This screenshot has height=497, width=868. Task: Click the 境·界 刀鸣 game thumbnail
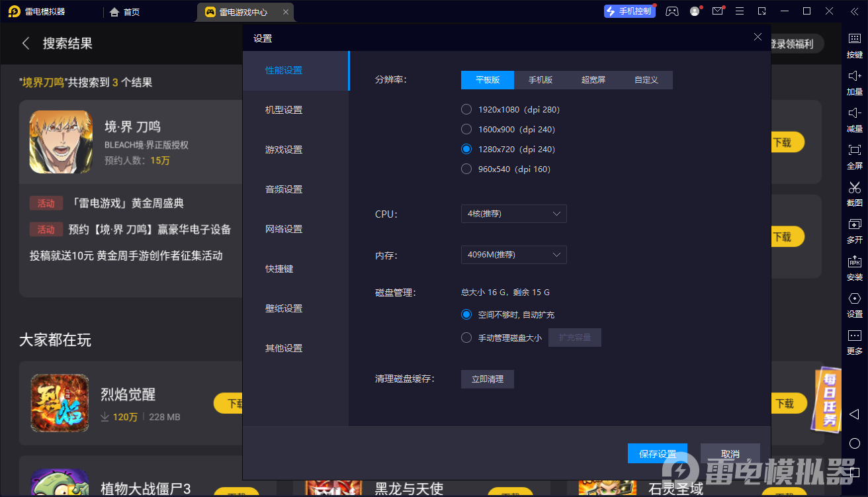pyautogui.click(x=60, y=142)
